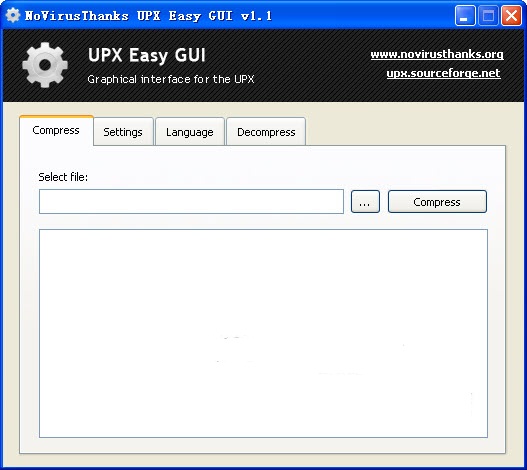This screenshot has height=470, width=527.
Task: Click inside the empty output log area
Action: click(264, 334)
